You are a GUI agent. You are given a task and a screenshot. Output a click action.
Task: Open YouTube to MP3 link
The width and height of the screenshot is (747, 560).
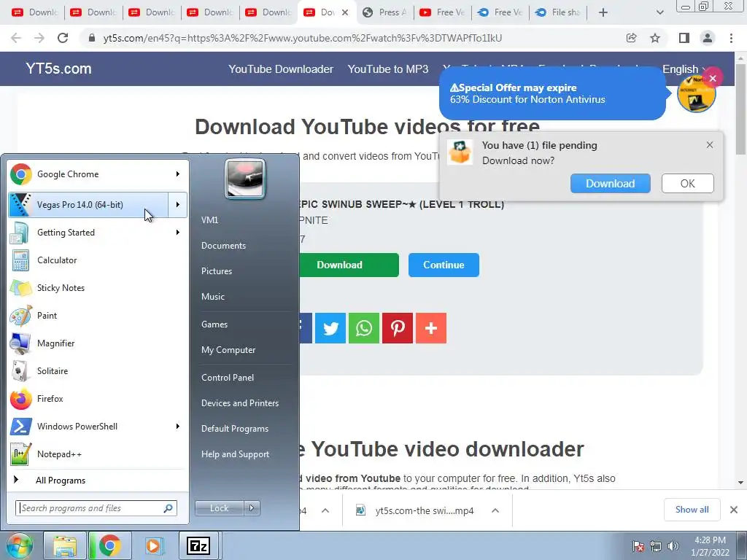(388, 69)
